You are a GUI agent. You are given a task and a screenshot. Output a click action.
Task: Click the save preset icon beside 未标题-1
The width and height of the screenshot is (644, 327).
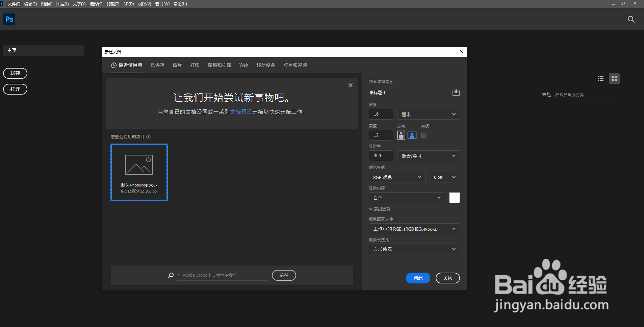click(456, 92)
